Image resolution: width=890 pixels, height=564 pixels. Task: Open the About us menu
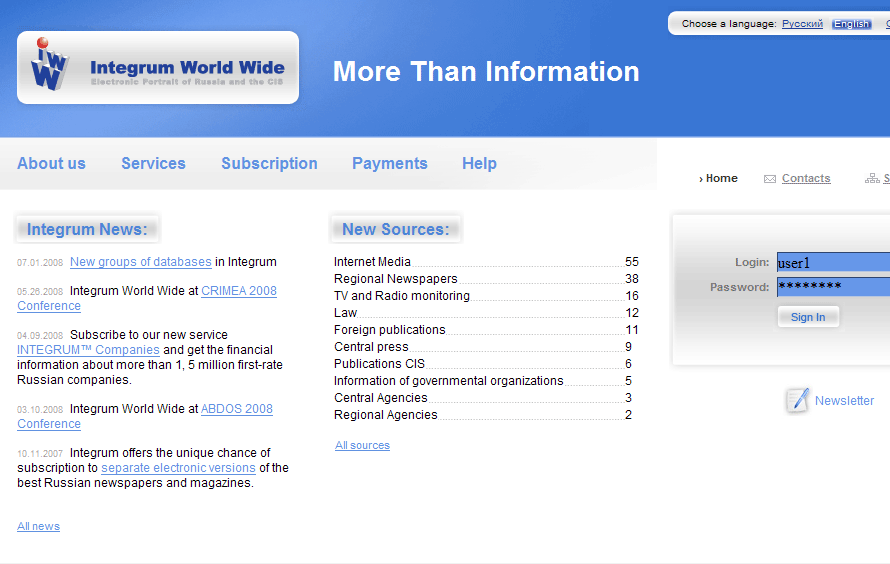(51, 163)
